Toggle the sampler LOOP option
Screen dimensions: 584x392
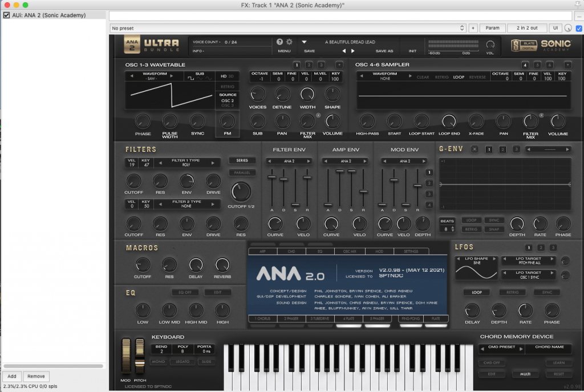click(459, 77)
